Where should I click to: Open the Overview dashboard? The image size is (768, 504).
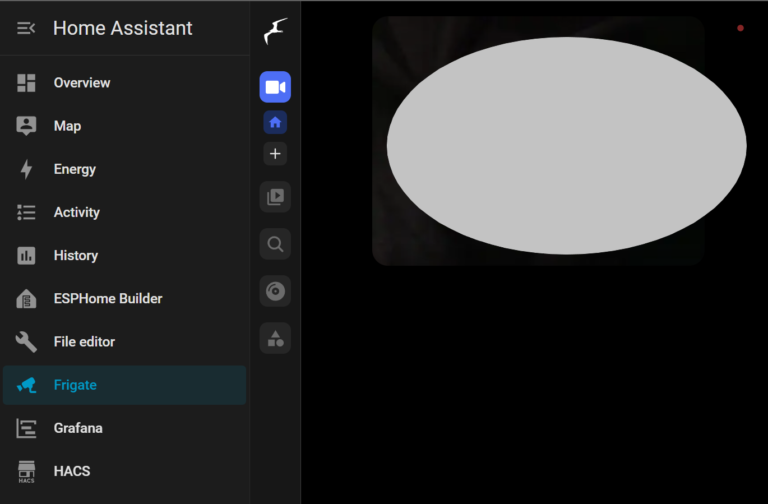(x=124, y=83)
